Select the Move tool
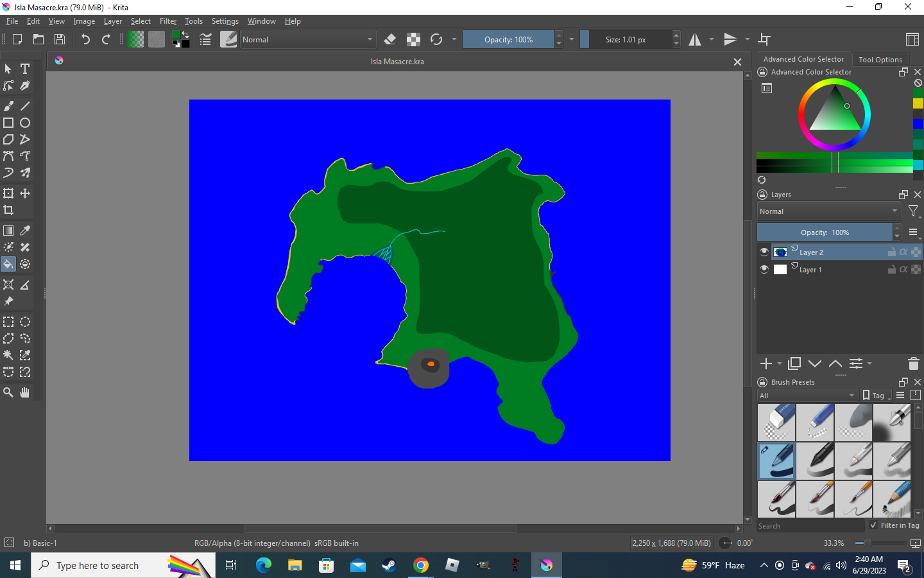 (x=25, y=193)
